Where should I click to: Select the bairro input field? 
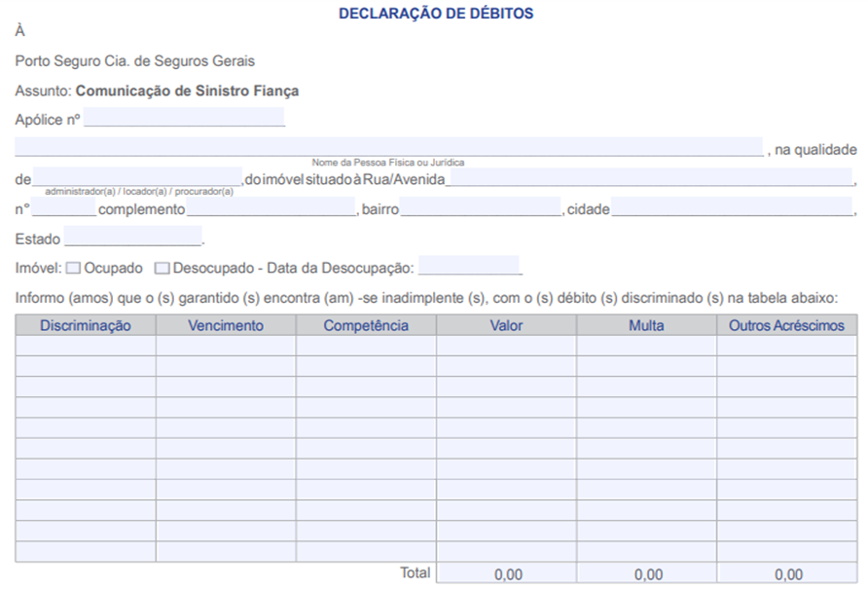click(480, 207)
